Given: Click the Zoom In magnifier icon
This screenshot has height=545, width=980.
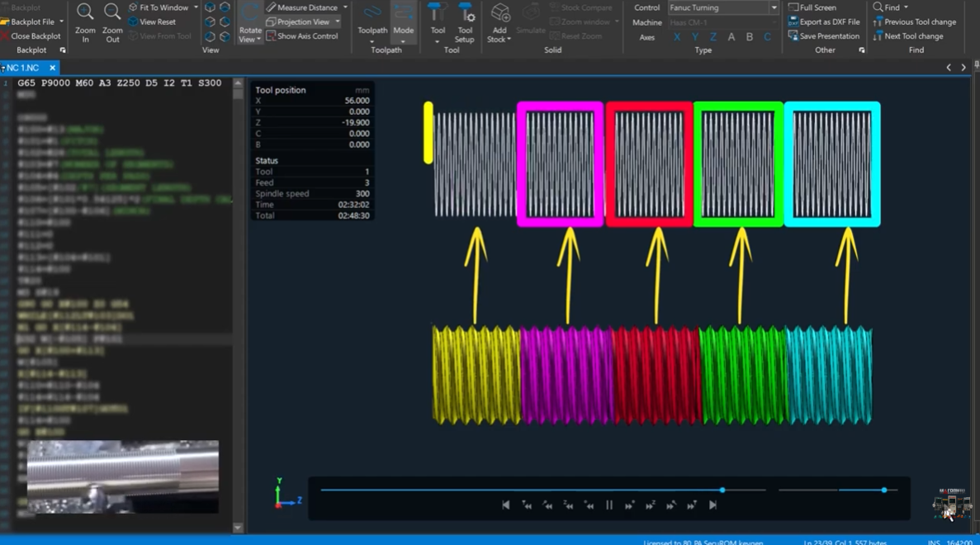Looking at the screenshot, I should [85, 12].
